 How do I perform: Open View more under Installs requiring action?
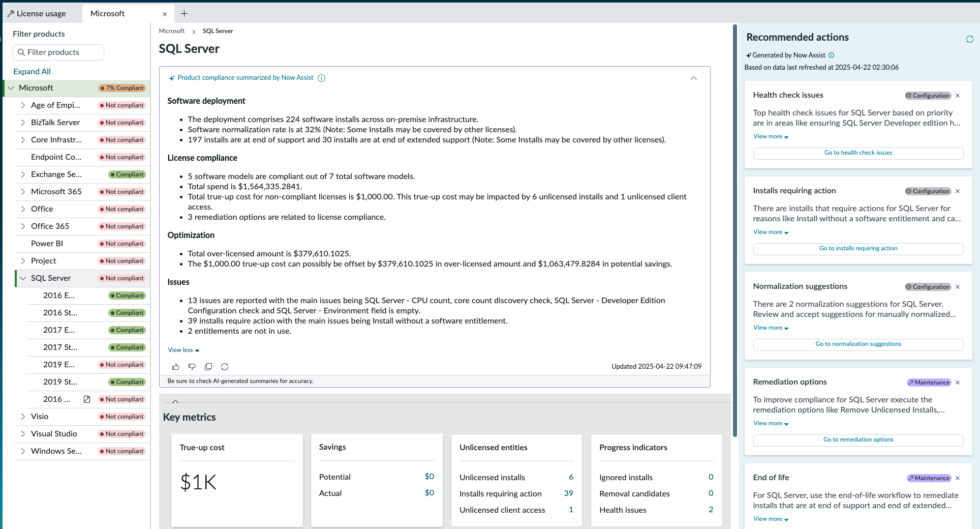(x=771, y=232)
